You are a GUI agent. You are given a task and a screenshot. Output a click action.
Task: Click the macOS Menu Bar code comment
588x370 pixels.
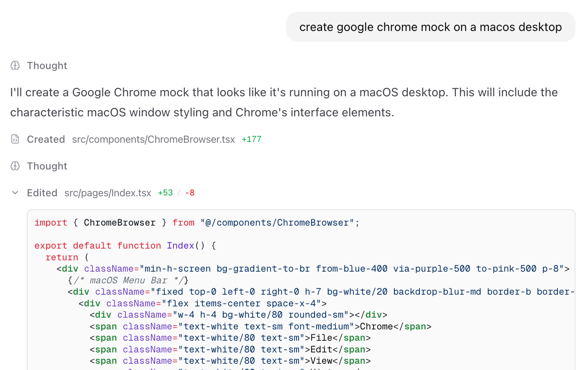tap(128, 280)
